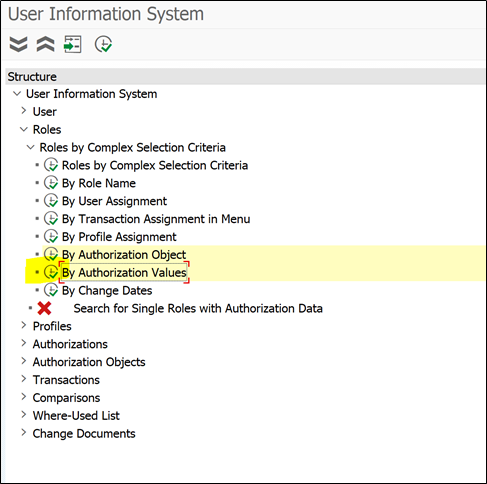Screen dimensions: 487x484
Task: Click the Structure column header
Action: [x=245, y=77]
